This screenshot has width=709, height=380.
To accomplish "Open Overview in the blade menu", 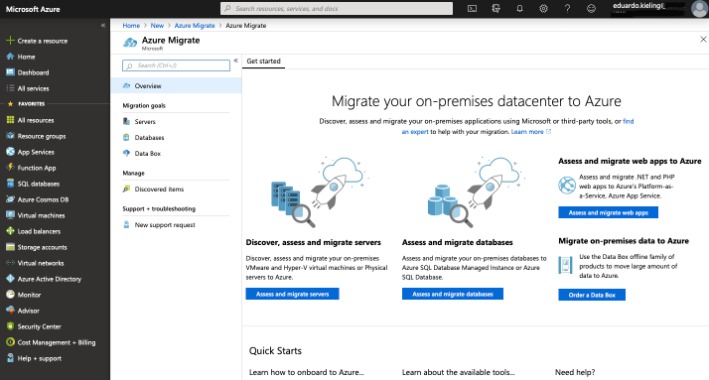I will coord(176,86).
